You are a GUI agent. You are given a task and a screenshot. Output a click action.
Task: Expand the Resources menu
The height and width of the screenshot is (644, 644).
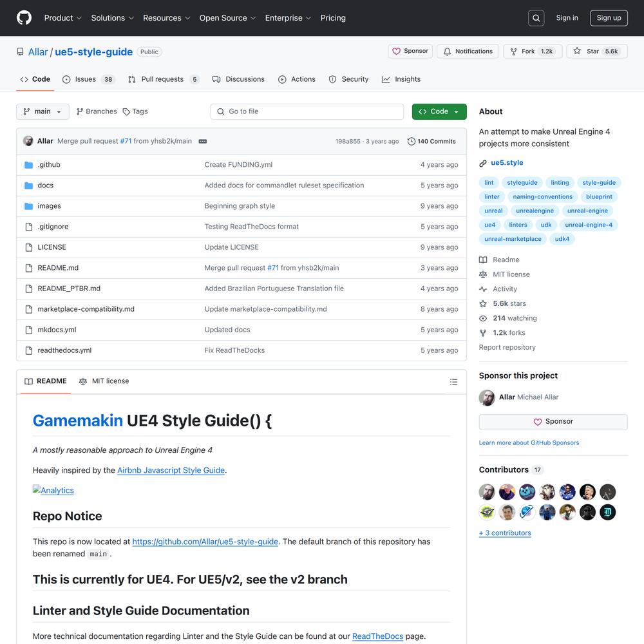click(x=166, y=18)
